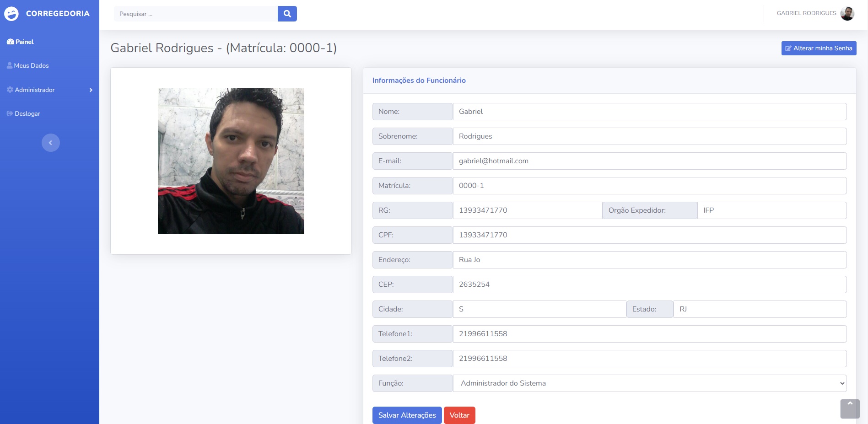Click the Pesquisar search field
This screenshot has height=424, width=868.
(196, 14)
